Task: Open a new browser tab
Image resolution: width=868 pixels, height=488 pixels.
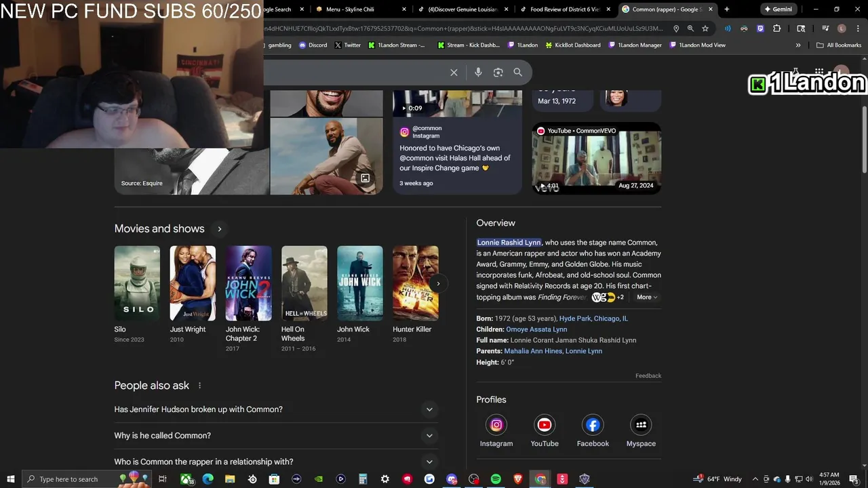Action: point(727,9)
